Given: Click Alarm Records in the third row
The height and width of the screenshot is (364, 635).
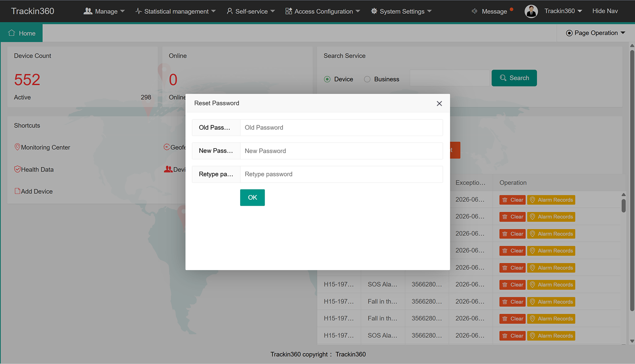Looking at the screenshot, I should pos(551,234).
